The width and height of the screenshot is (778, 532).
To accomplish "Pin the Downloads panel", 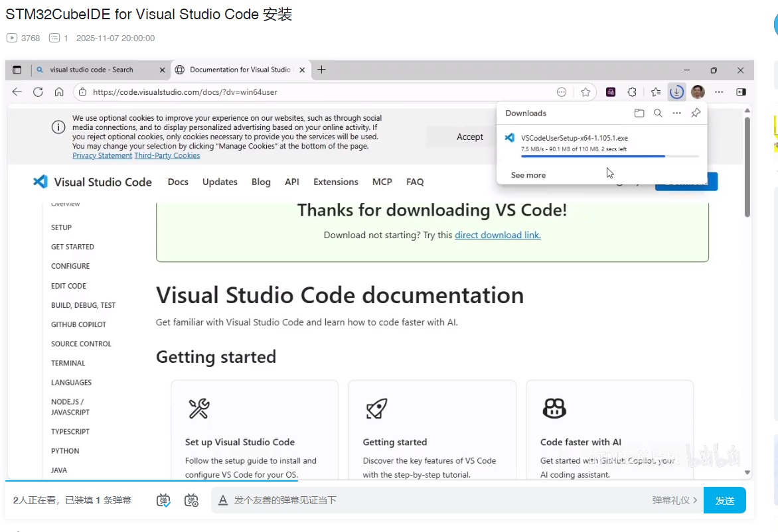I will [696, 113].
